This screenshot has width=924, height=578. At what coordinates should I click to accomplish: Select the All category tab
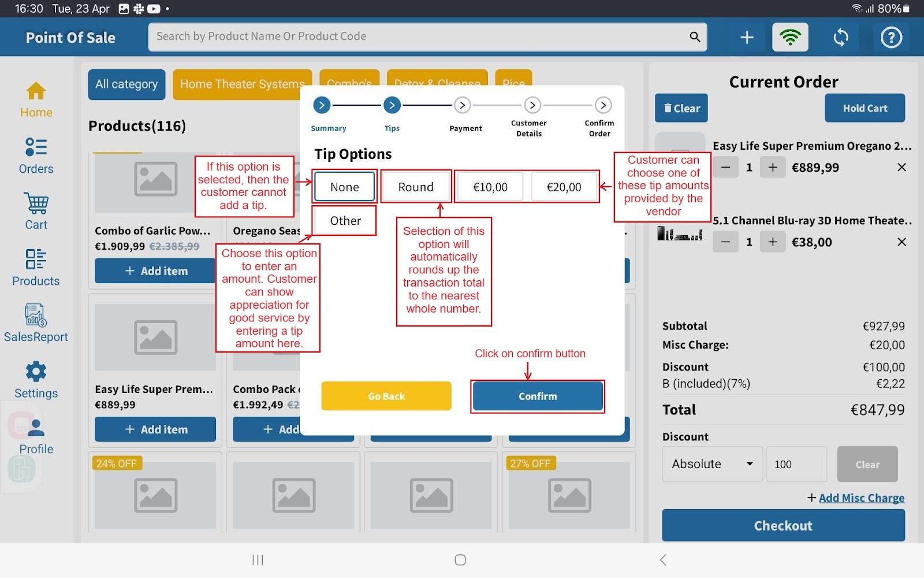pos(126,84)
